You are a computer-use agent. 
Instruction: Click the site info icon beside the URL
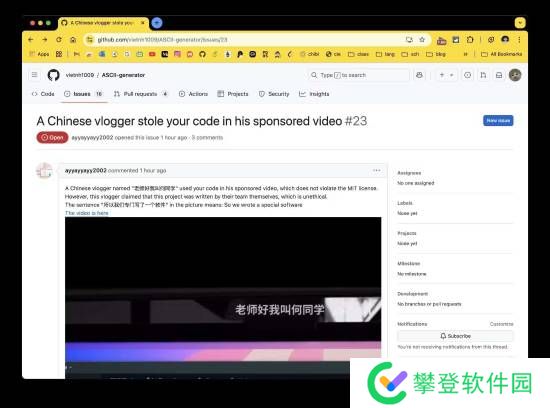[x=90, y=40]
